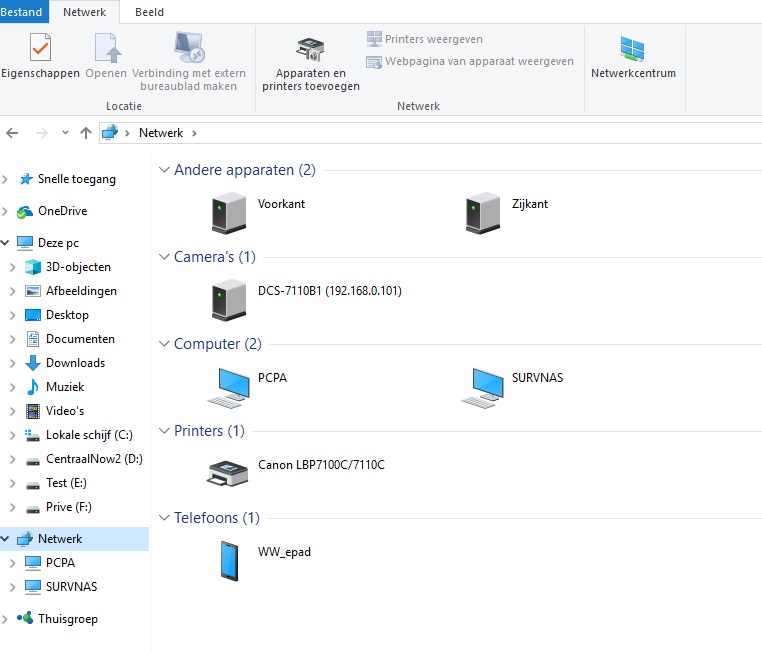Select the WW_epad phone icon
Screen dimensions: 762x653
point(229,561)
